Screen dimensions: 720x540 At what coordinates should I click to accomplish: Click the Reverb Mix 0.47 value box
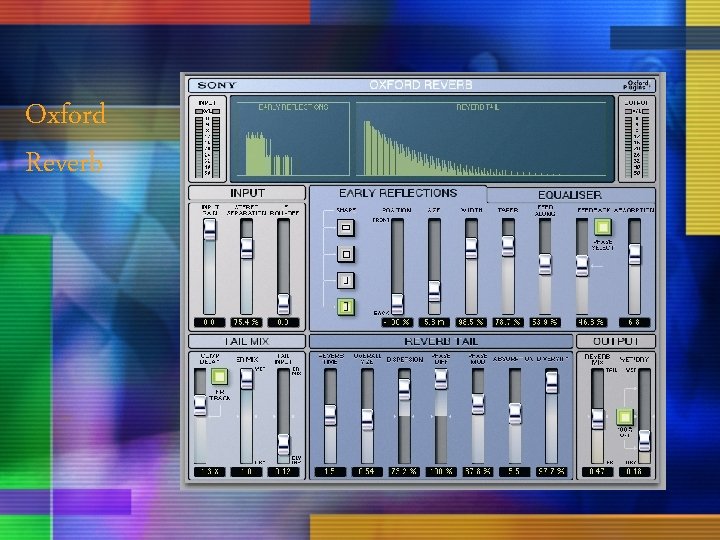click(597, 472)
